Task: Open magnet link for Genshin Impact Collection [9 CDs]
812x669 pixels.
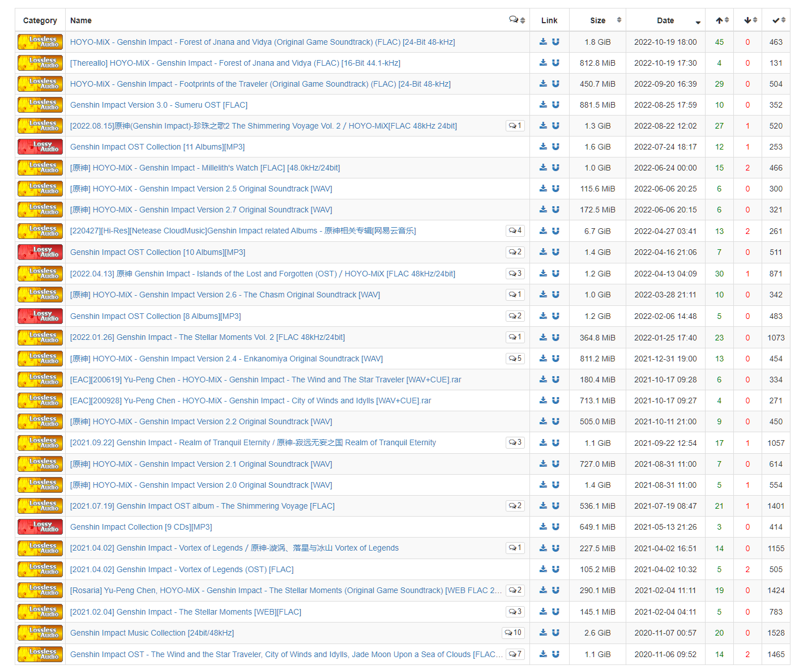Action: click(x=555, y=527)
